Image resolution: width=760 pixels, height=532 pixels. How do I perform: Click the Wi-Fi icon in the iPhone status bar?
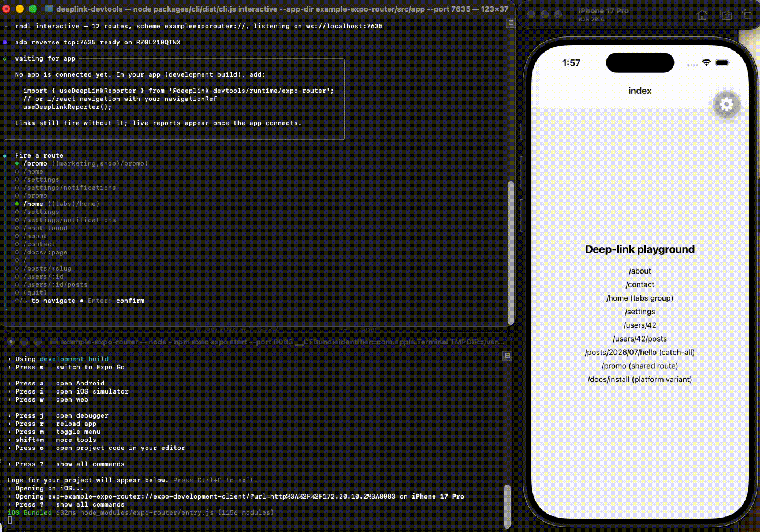[x=706, y=62]
